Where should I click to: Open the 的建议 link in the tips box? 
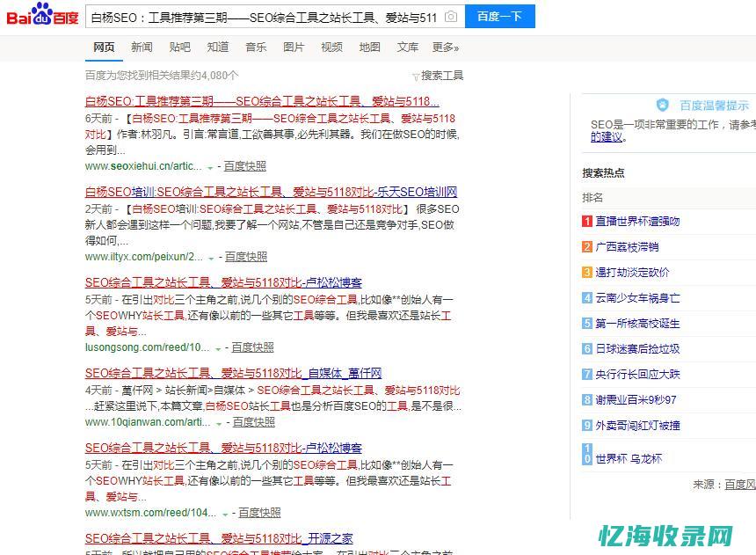pos(607,137)
